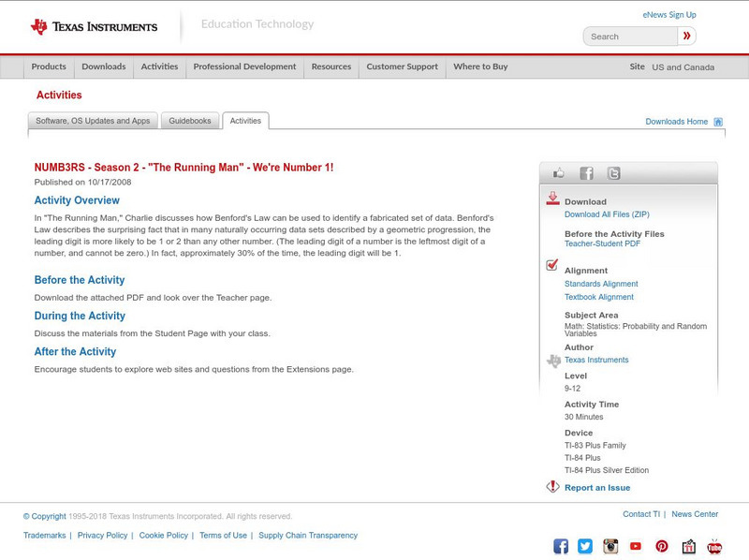
Task: Change site region US and Canada
Action: pyautogui.click(x=683, y=67)
